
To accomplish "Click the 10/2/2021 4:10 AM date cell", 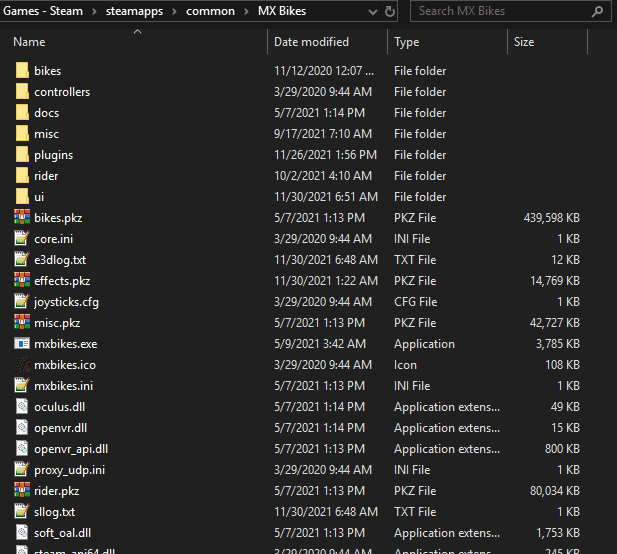I will [323, 176].
